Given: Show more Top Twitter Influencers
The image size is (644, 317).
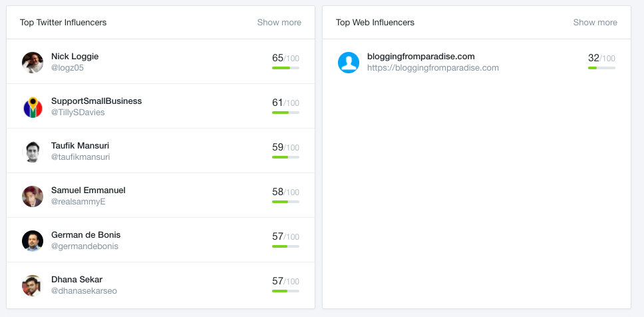Looking at the screenshot, I should pyautogui.click(x=279, y=23).
